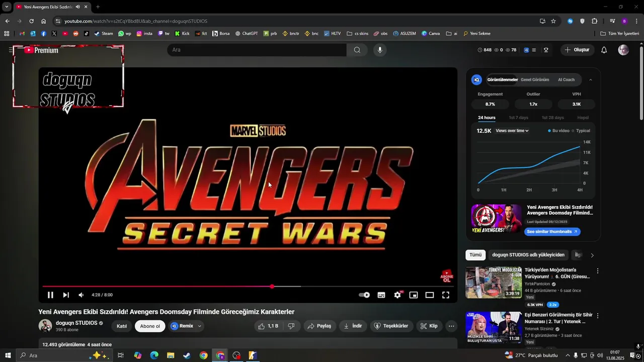Select the 24 hours range tab
This screenshot has height=362, width=644.
click(x=487, y=118)
